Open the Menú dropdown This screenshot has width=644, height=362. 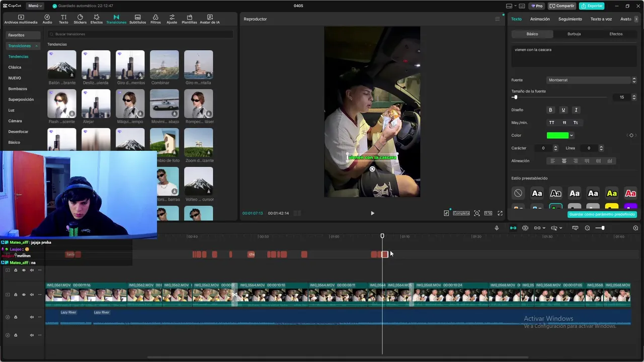tap(35, 6)
